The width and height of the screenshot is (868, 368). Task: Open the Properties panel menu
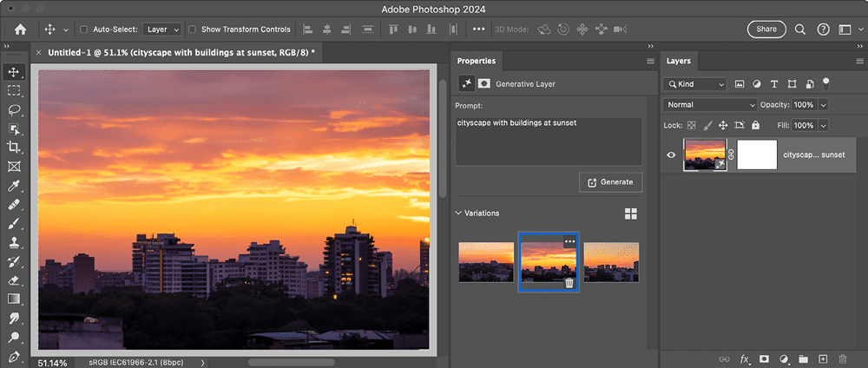pos(650,62)
